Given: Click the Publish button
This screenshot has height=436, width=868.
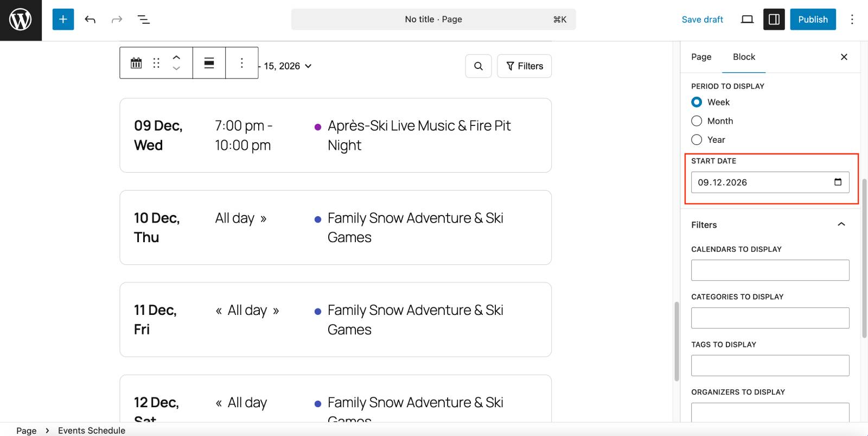Looking at the screenshot, I should point(812,20).
